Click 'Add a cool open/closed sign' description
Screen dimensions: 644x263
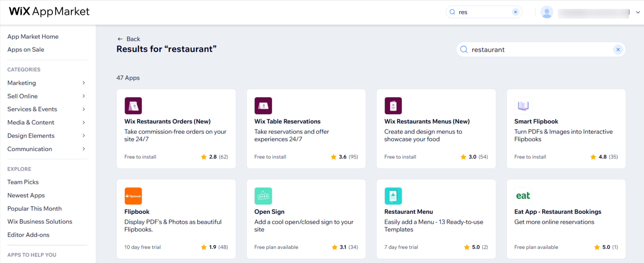[304, 226]
